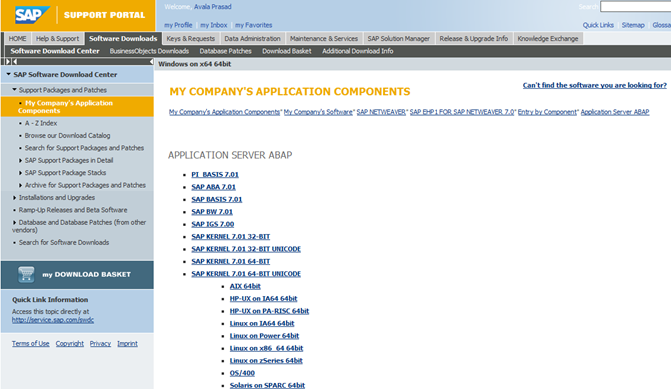Open Maintenance & Services tab
The image size is (671, 389).
click(x=324, y=39)
